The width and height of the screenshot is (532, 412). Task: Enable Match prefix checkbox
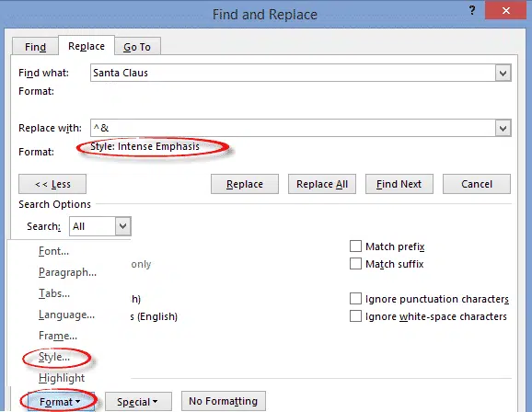point(355,246)
